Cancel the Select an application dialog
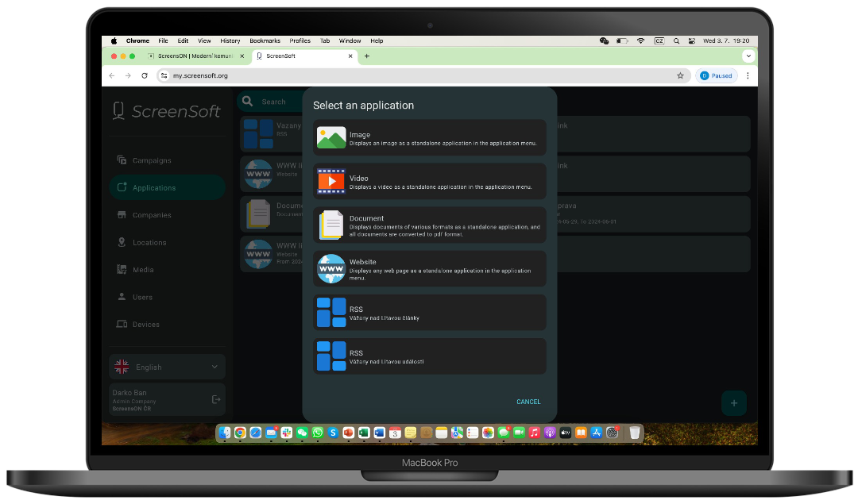858x504 pixels. coord(528,402)
